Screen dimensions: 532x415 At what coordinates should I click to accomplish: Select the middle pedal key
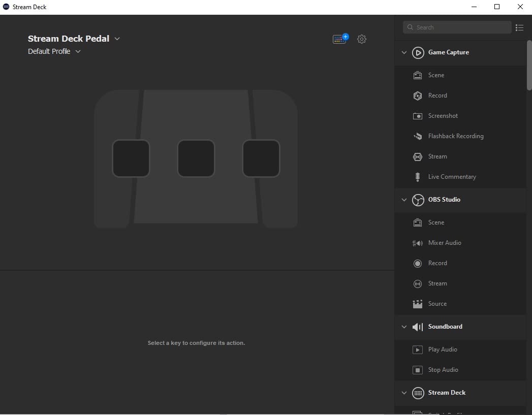pyautogui.click(x=196, y=158)
